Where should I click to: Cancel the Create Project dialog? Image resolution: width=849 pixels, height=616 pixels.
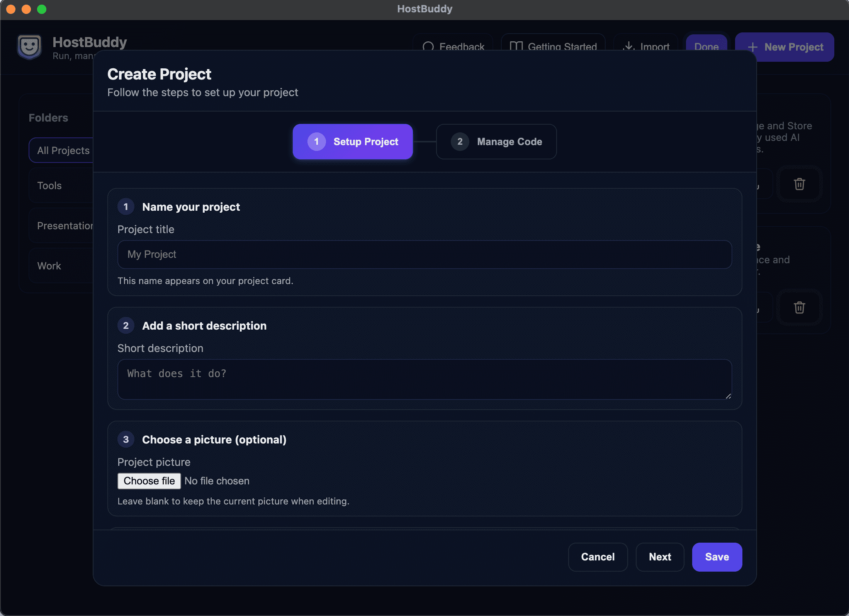tap(598, 557)
